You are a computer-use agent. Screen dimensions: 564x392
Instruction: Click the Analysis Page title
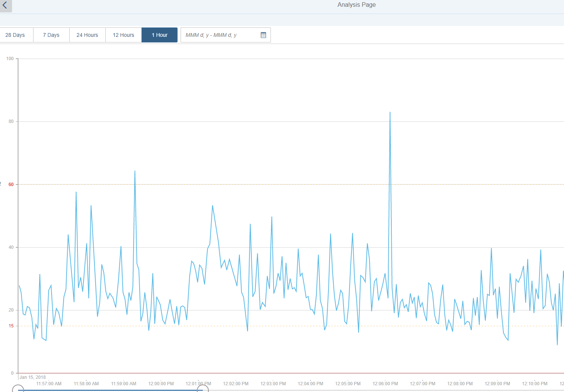356,5
